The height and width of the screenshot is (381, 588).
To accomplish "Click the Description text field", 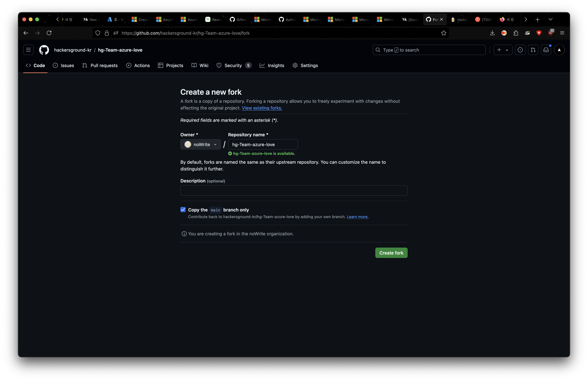I will [294, 191].
